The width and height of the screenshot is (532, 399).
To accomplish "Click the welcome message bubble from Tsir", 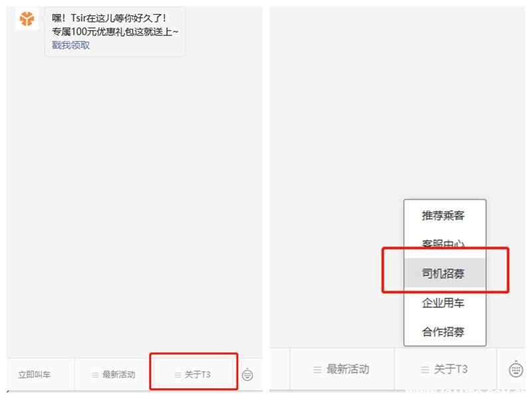I will (x=115, y=31).
